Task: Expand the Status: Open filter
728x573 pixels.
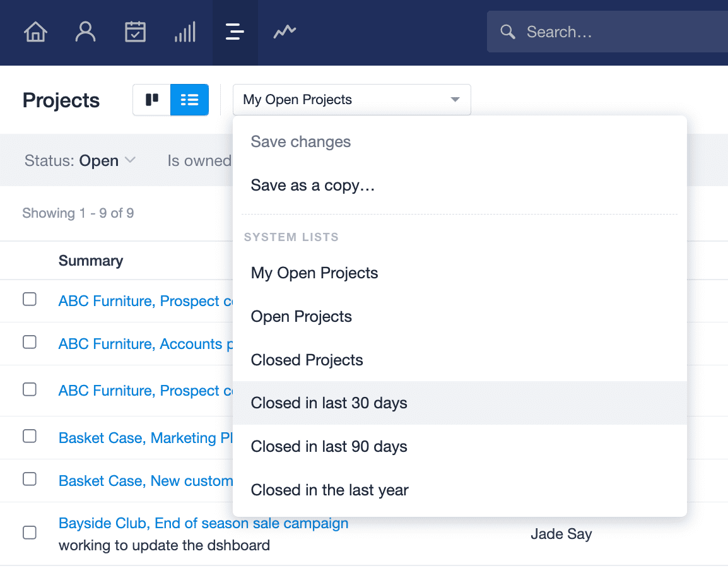Action: tap(80, 161)
